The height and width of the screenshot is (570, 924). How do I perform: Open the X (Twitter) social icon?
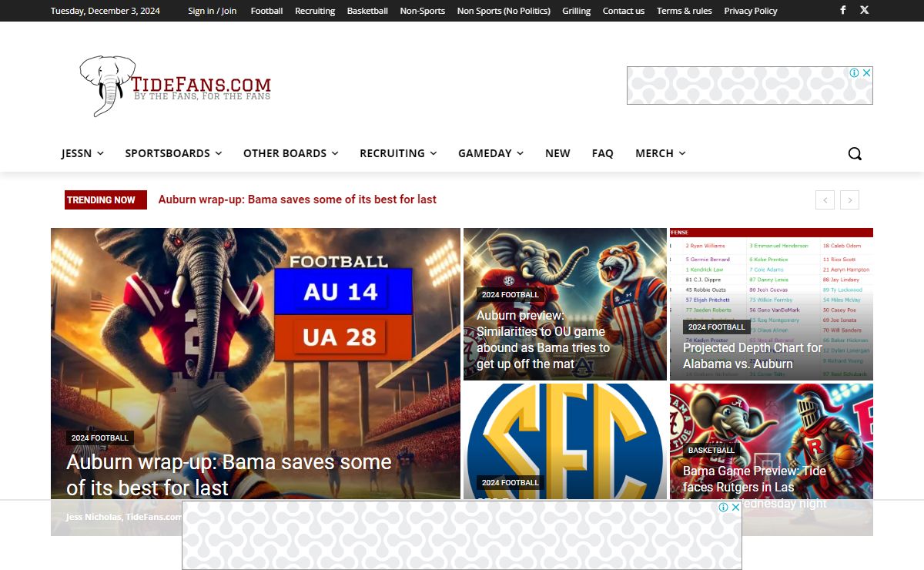point(864,10)
